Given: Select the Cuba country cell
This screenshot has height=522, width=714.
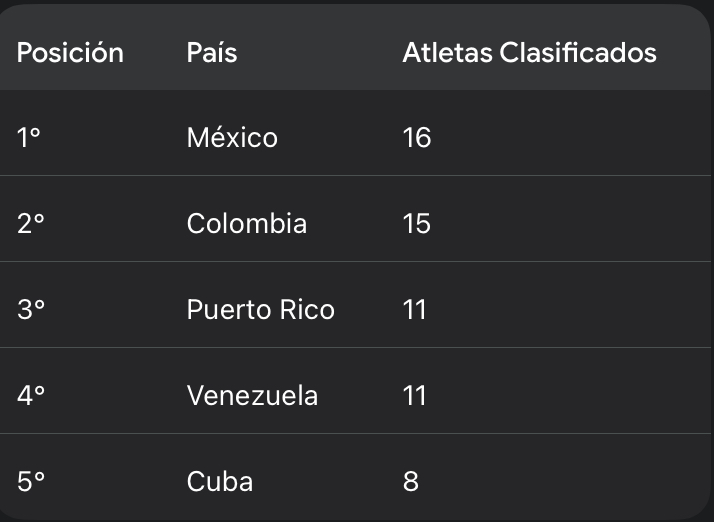Looking at the screenshot, I should pos(219,481).
